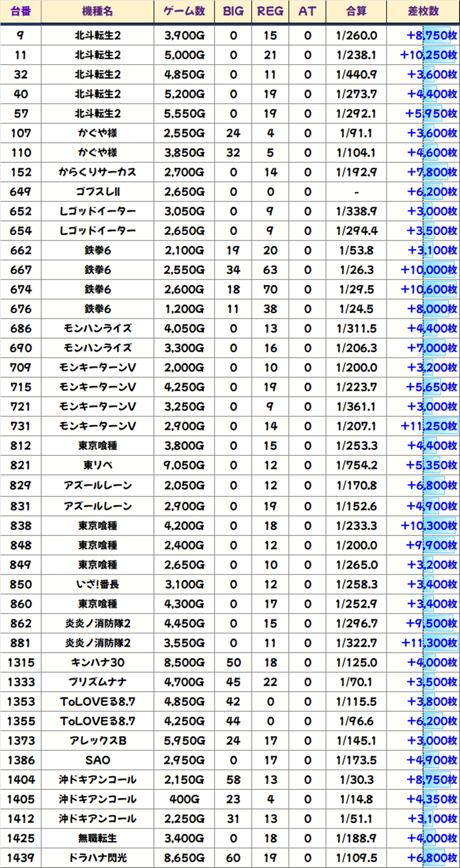460x868 pixels.
Task: Select the BIG column header
Action: click(x=233, y=11)
